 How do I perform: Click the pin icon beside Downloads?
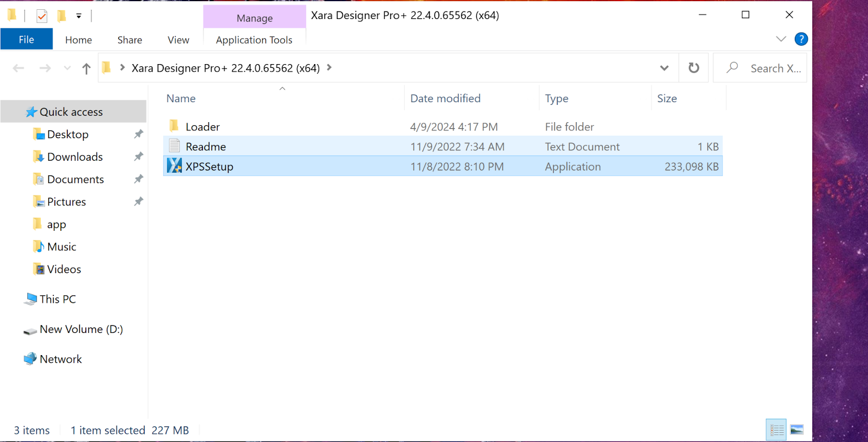(x=138, y=156)
